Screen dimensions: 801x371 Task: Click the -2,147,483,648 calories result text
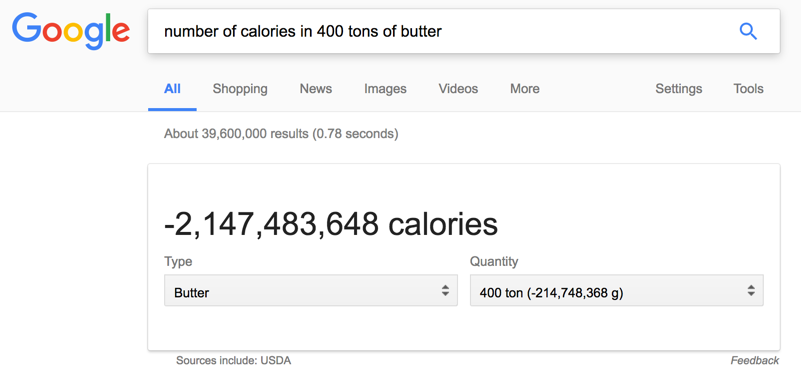pos(331,224)
